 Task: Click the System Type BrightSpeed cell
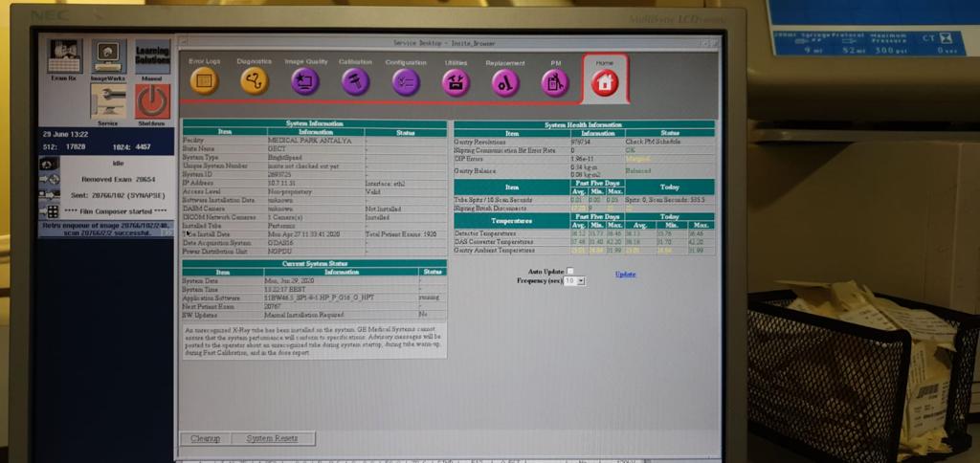click(316, 158)
